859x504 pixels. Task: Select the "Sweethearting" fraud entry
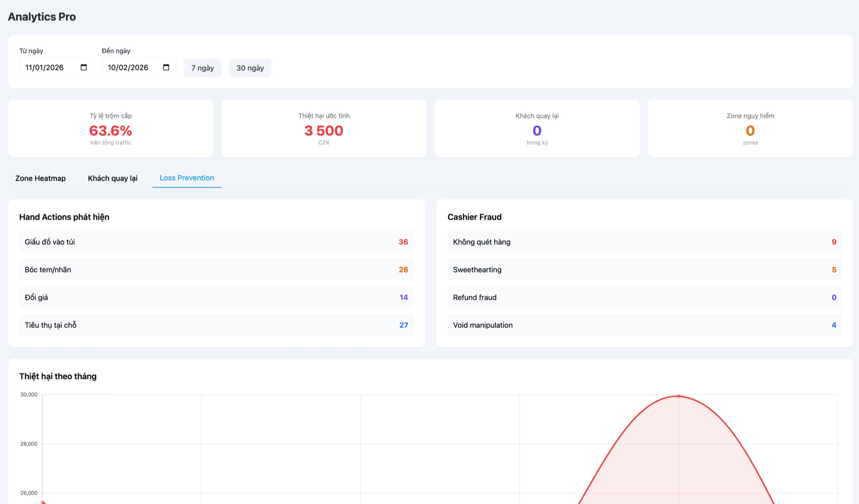644,270
